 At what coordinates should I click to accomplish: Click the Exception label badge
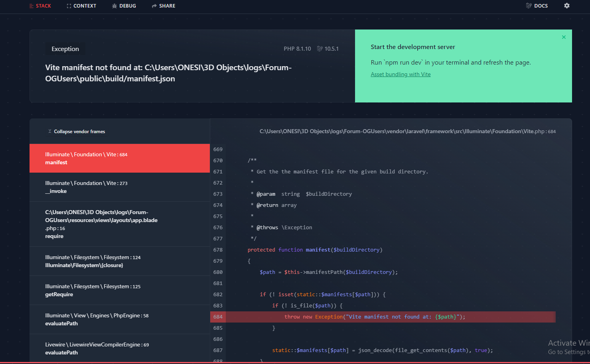tap(65, 49)
